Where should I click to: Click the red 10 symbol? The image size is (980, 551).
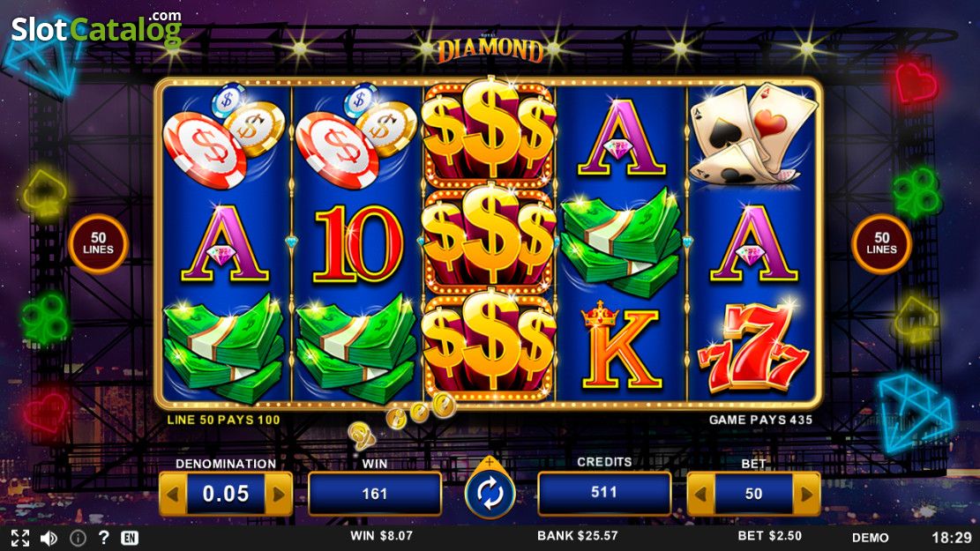click(x=357, y=244)
